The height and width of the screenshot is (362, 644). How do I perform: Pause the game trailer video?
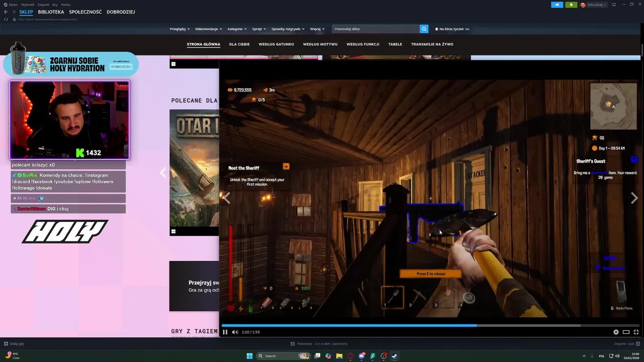tap(225, 332)
